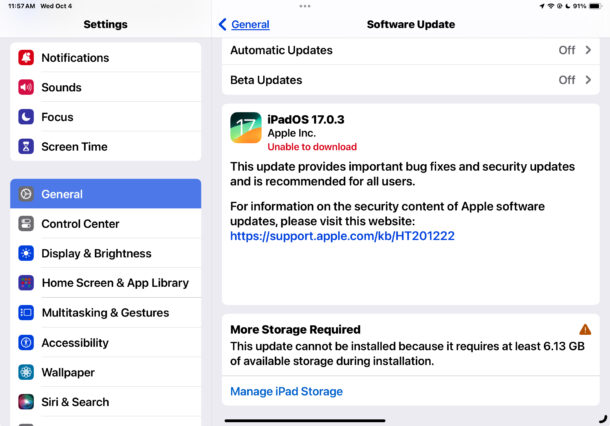Tap the storage warning triangle icon
The height and width of the screenshot is (426, 610).
(x=585, y=329)
